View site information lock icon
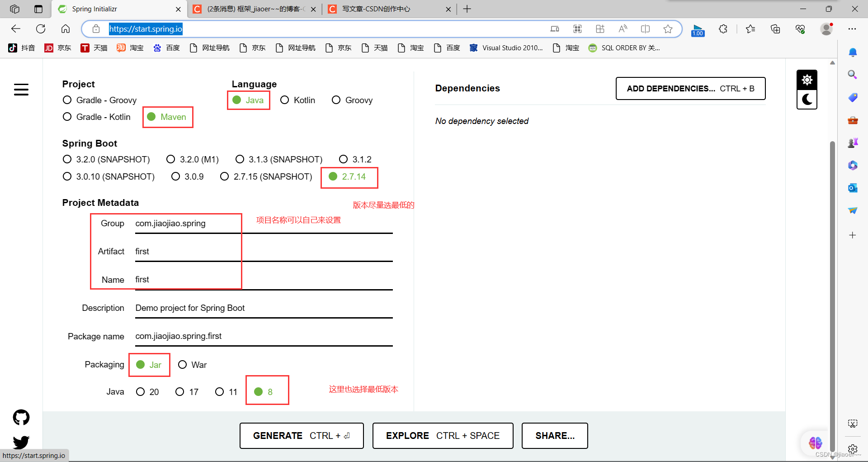Image resolution: width=868 pixels, height=462 pixels. pyautogui.click(x=96, y=29)
